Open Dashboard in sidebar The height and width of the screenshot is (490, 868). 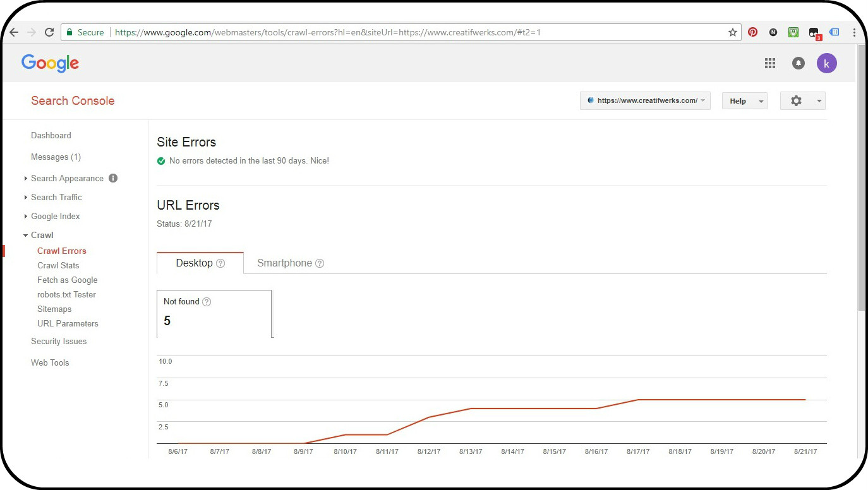[x=51, y=136]
